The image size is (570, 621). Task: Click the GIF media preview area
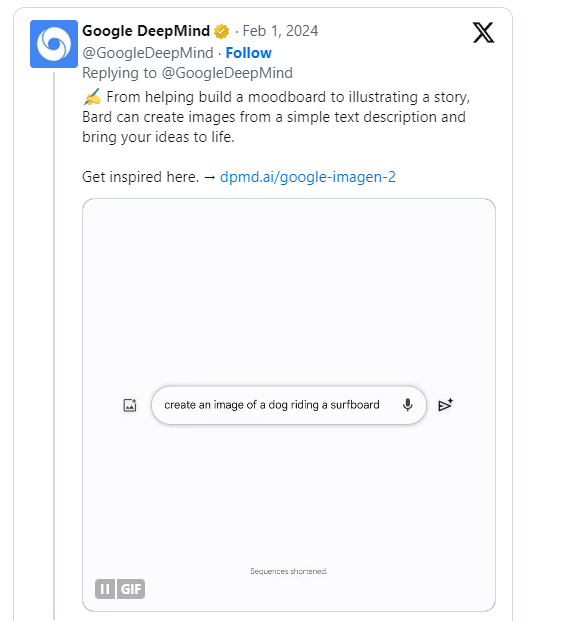pyautogui.click(x=289, y=405)
